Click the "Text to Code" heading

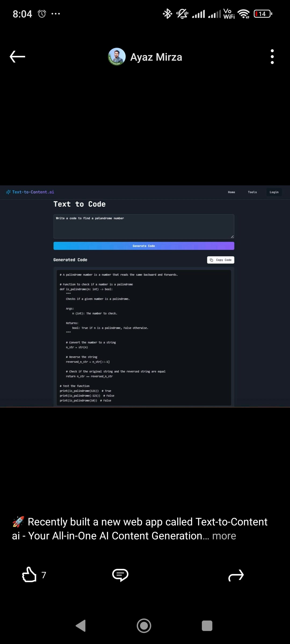coord(79,204)
